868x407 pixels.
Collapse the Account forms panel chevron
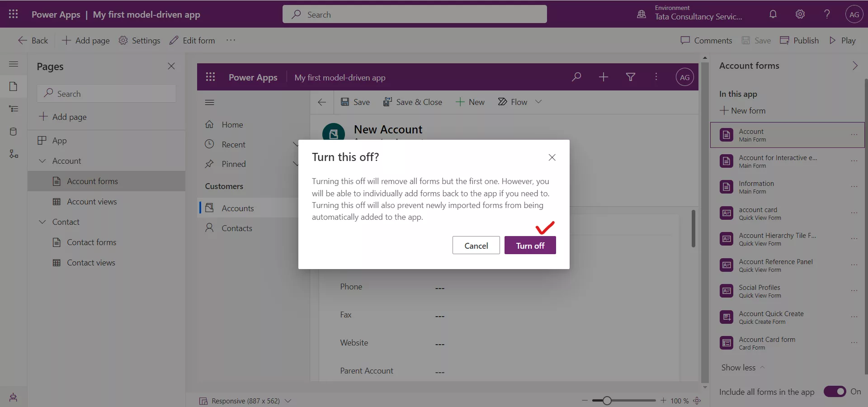[x=855, y=66]
